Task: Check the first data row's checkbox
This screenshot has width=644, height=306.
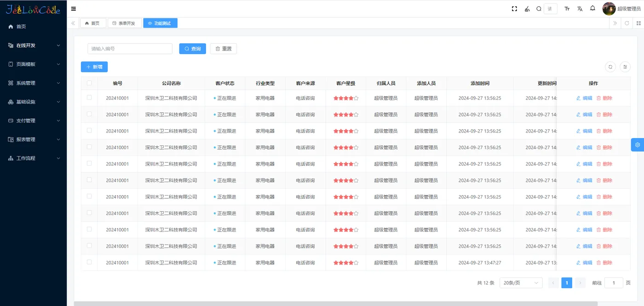Action: (x=89, y=98)
